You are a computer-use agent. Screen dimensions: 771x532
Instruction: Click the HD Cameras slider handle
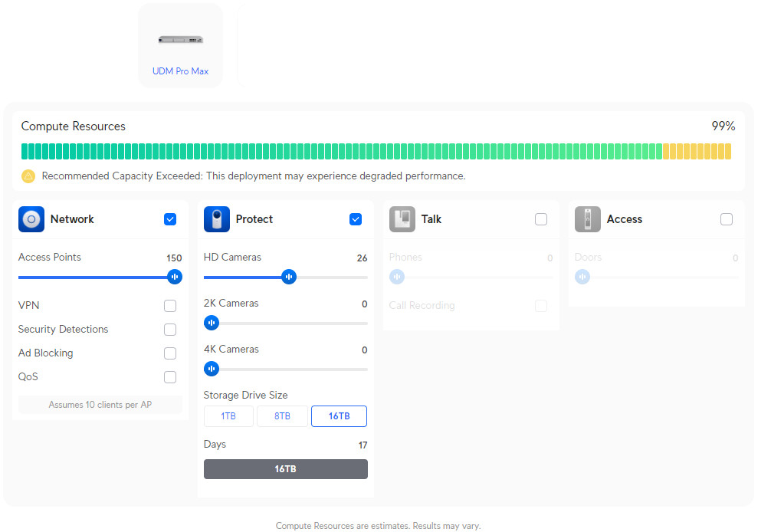289,277
